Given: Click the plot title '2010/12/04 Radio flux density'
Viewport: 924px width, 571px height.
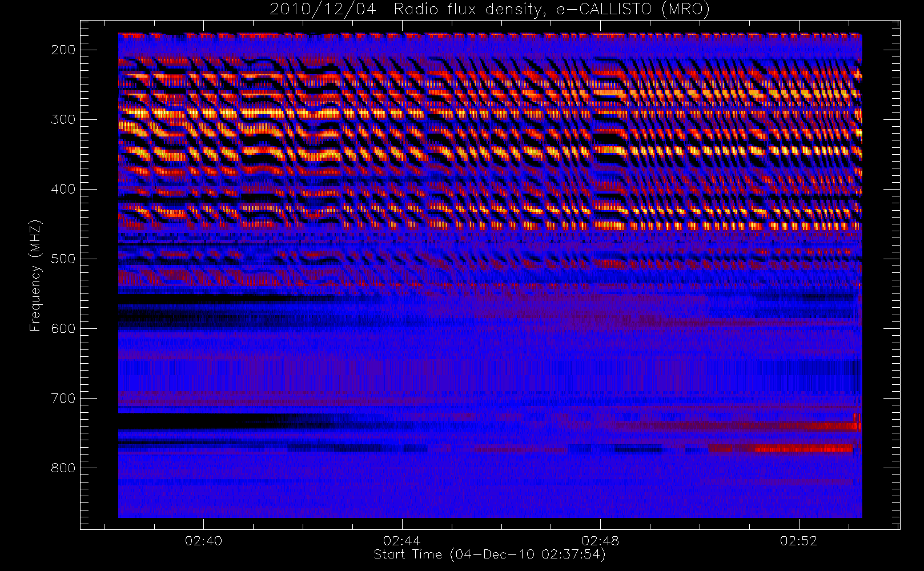Looking at the screenshot, I should (x=489, y=10).
